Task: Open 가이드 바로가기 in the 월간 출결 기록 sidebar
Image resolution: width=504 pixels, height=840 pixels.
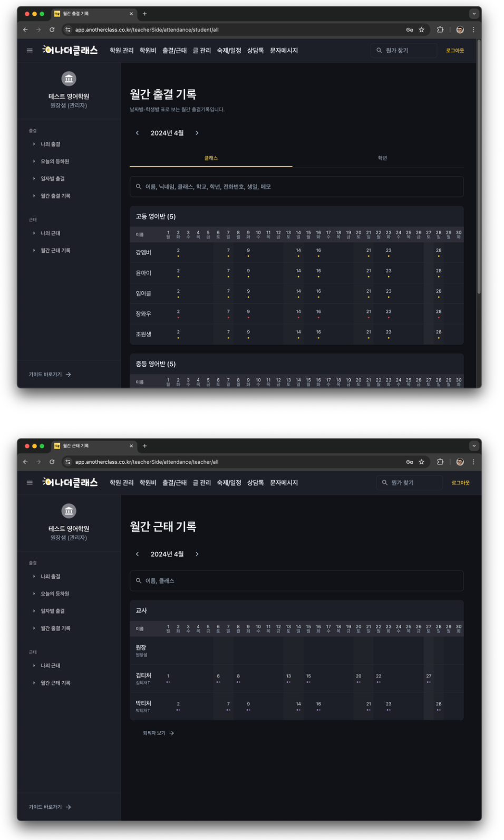Action: [50, 375]
